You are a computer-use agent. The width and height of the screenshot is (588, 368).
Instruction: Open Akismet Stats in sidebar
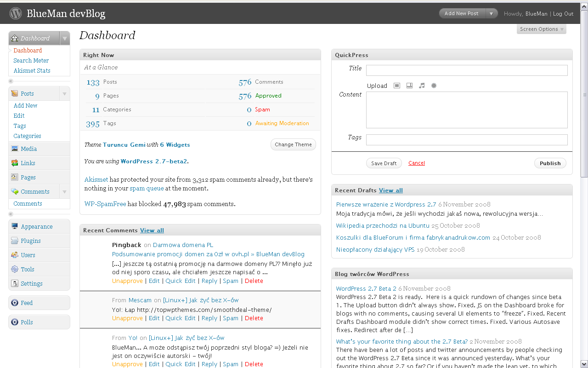pos(32,70)
